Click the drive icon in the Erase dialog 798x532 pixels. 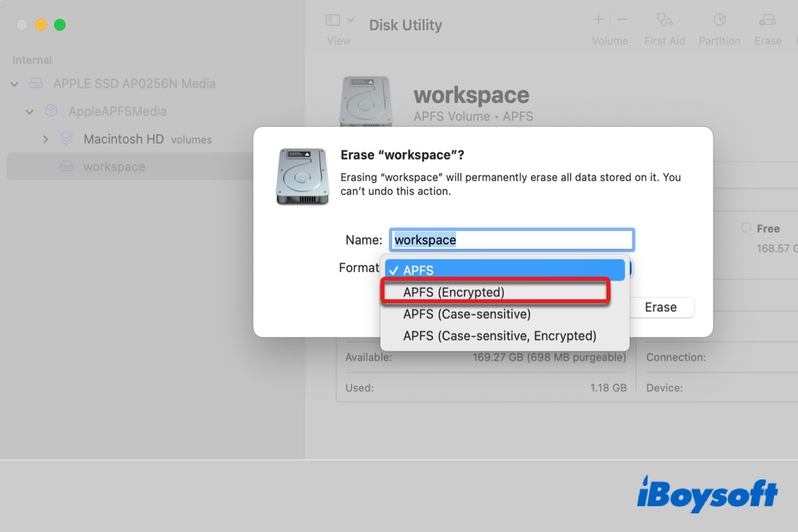(x=303, y=176)
